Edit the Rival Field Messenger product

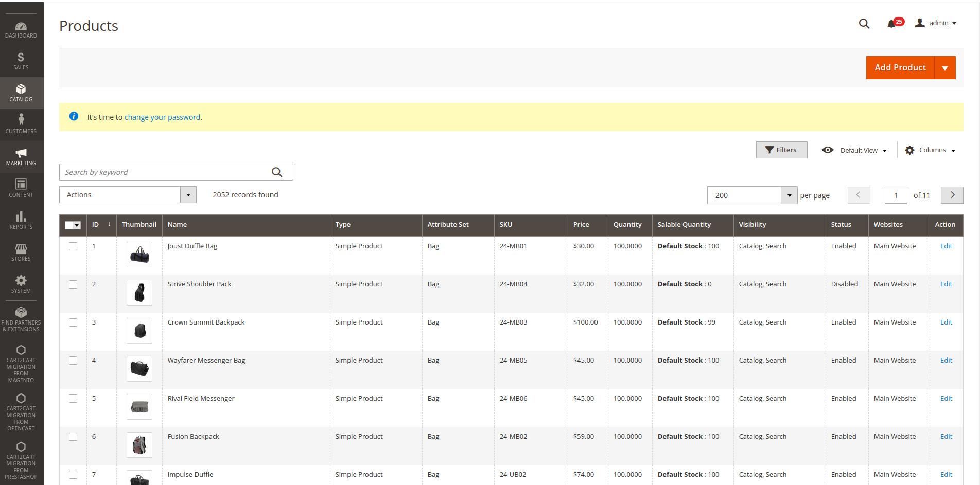[x=946, y=399]
